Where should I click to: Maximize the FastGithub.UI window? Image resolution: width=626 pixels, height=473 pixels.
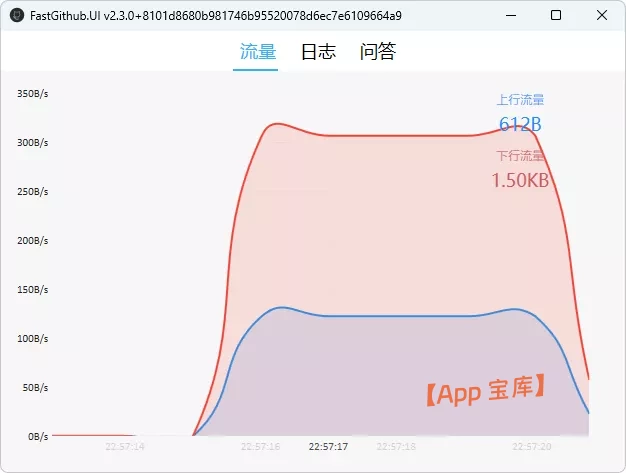[x=556, y=16]
